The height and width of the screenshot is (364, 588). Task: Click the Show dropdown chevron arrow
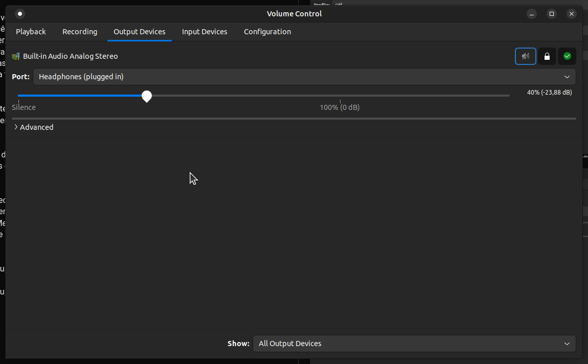567,344
